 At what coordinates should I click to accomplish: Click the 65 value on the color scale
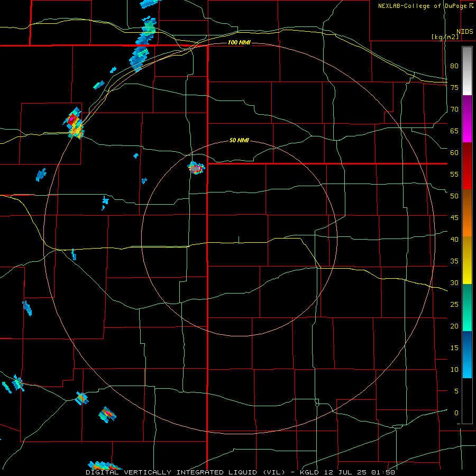click(x=454, y=131)
